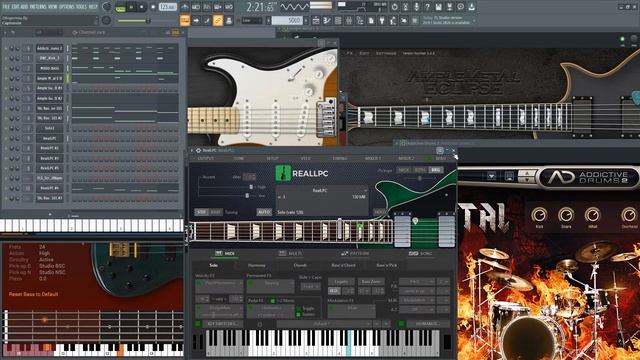Viewport: 640px width, 360px height.
Task: Open the FL Studio version available news
Action: coord(448,21)
